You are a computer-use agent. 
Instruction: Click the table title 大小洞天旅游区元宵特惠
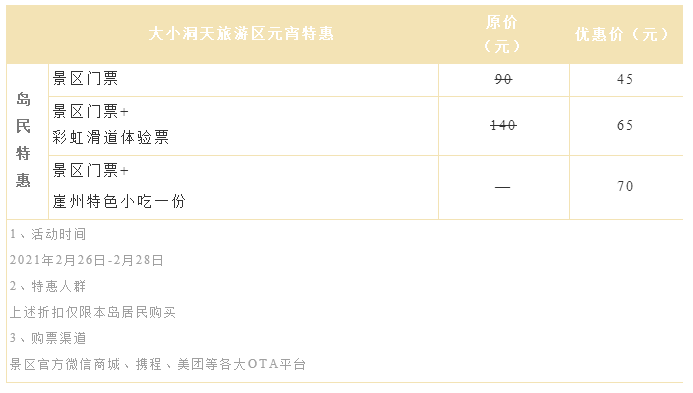point(241,34)
